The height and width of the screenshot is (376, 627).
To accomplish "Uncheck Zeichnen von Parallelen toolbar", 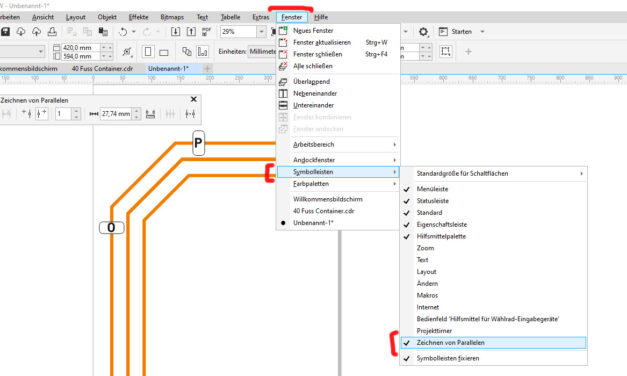I will pyautogui.click(x=494, y=343).
